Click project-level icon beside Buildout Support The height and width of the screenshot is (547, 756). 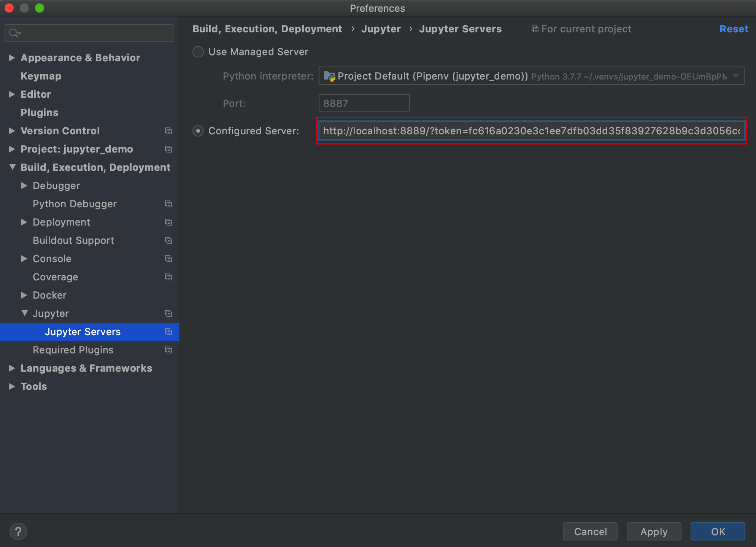click(168, 240)
